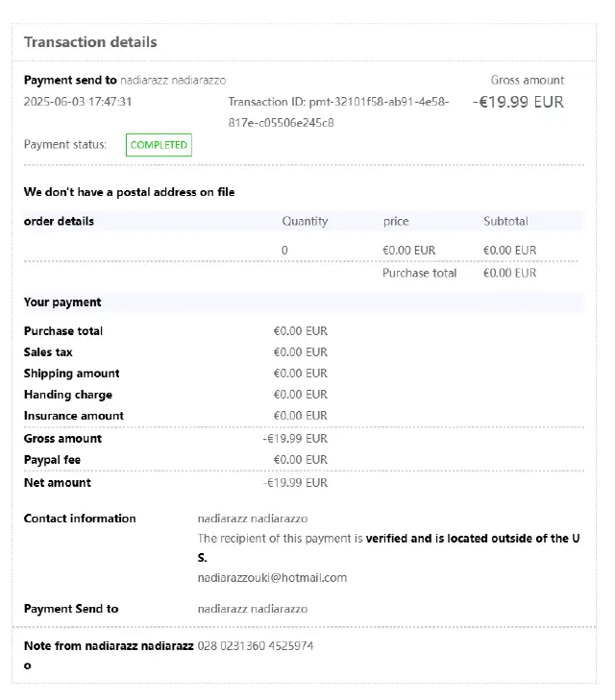Viewport: 615px width, 700px height.
Task: Click the price column header
Action: pyautogui.click(x=396, y=221)
